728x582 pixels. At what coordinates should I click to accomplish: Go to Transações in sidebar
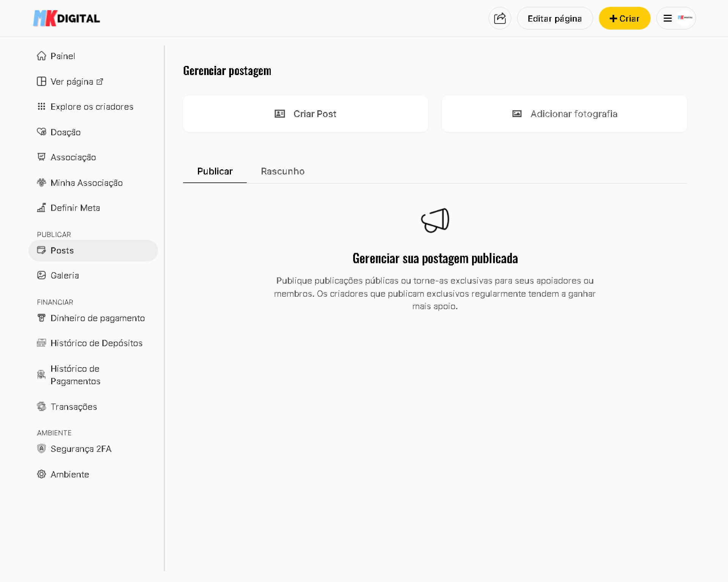pos(74,407)
